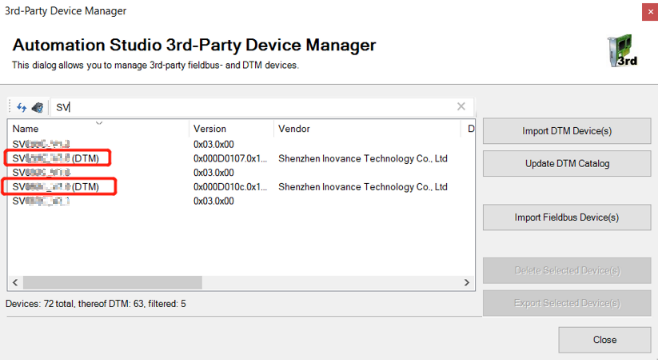Viewport: 658px width, 360px height.
Task: Sort list by the Vendor column header
Action: (x=368, y=128)
